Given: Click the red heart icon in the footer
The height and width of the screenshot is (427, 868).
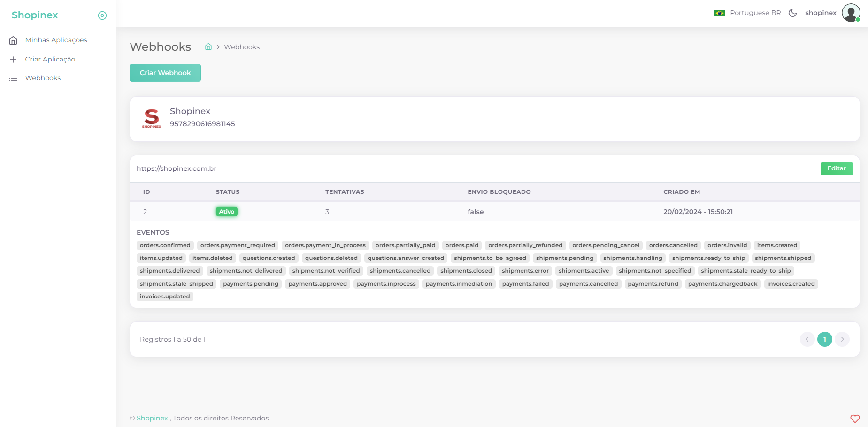Looking at the screenshot, I should [855, 419].
